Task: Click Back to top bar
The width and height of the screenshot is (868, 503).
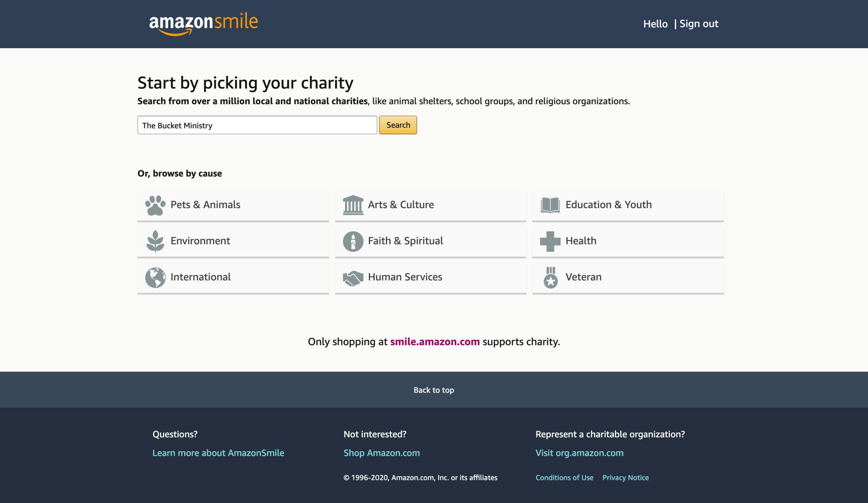Action: click(434, 390)
